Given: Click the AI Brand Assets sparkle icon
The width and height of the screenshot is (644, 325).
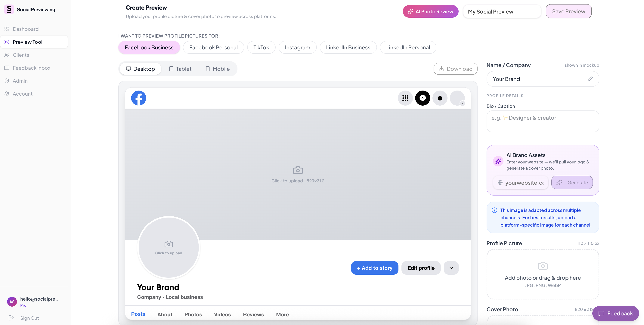Looking at the screenshot, I should pos(498,161).
